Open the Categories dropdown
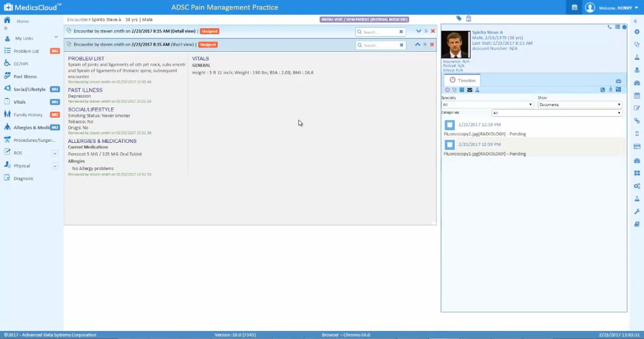Screen dimensions: 644x339 [557, 113]
